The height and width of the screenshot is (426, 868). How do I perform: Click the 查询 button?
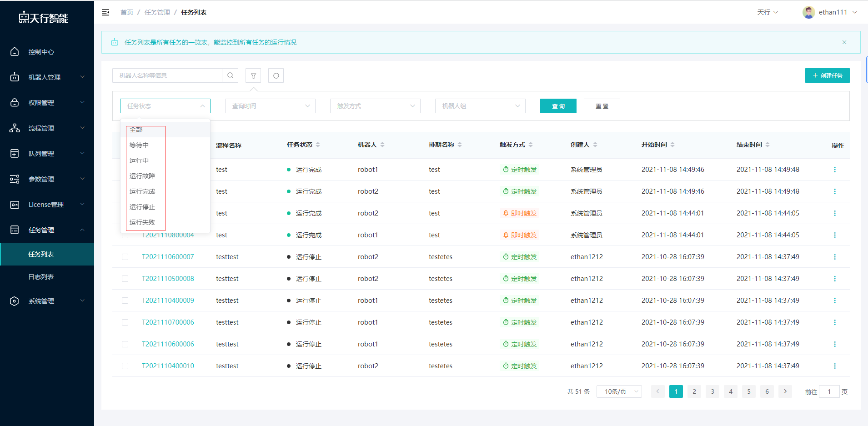(x=558, y=106)
